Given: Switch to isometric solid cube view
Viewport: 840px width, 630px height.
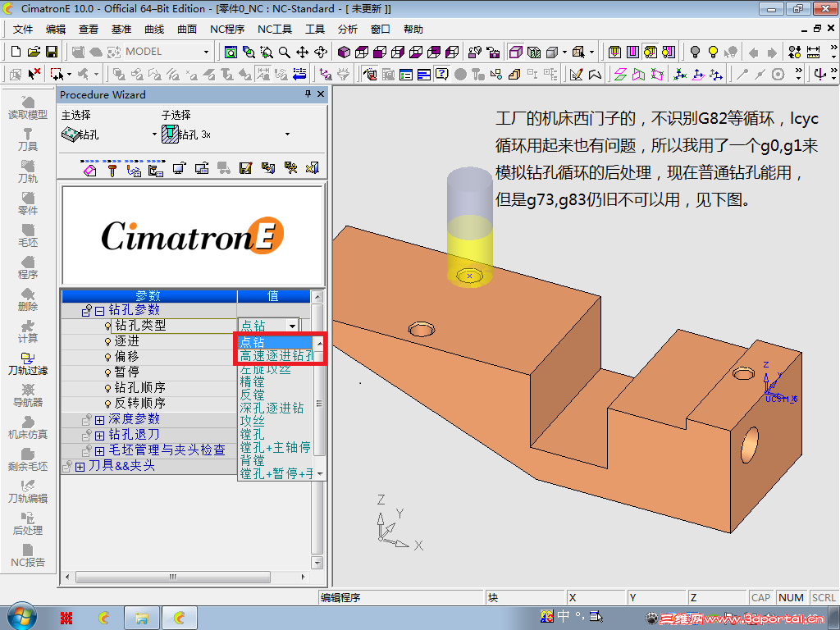Looking at the screenshot, I should (x=344, y=52).
